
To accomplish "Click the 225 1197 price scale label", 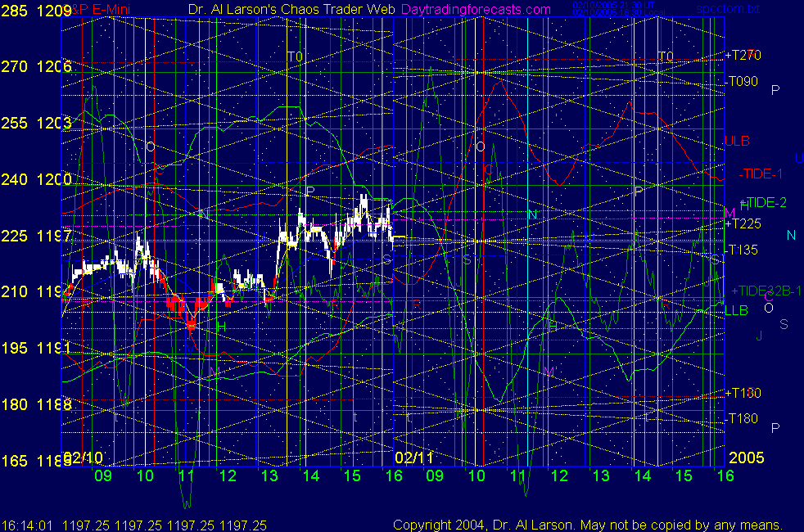I will [x=36, y=236].
